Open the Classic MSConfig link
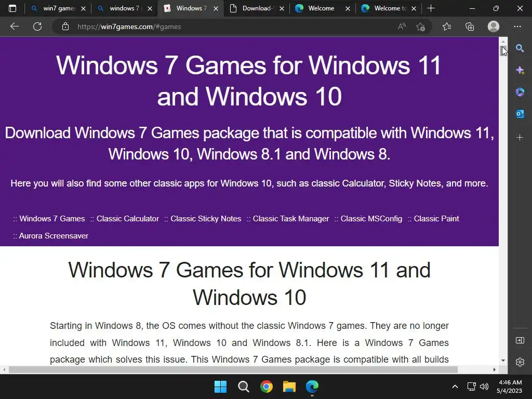 pyautogui.click(x=371, y=219)
